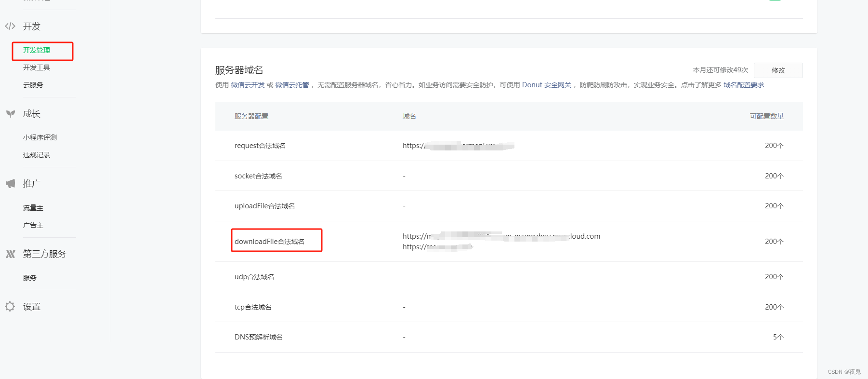The width and height of the screenshot is (868, 379).
Task: Select the 开发 section heading
Action: 32,26
